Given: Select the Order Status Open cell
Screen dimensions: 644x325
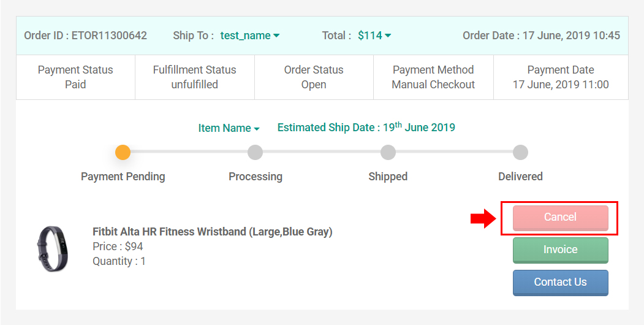Looking at the screenshot, I should (x=314, y=77).
